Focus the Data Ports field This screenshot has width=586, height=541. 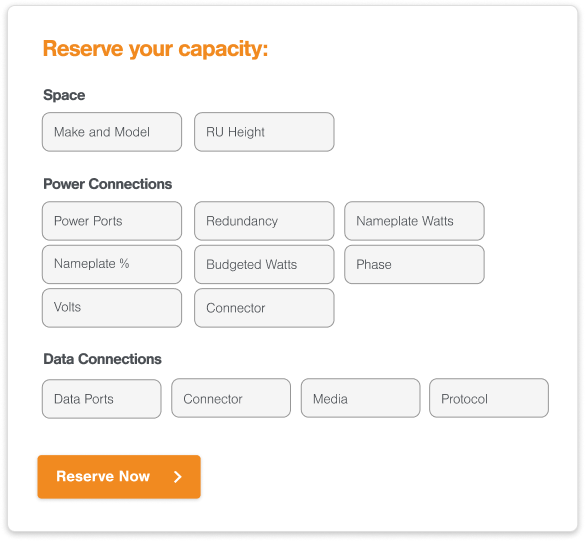(x=102, y=399)
